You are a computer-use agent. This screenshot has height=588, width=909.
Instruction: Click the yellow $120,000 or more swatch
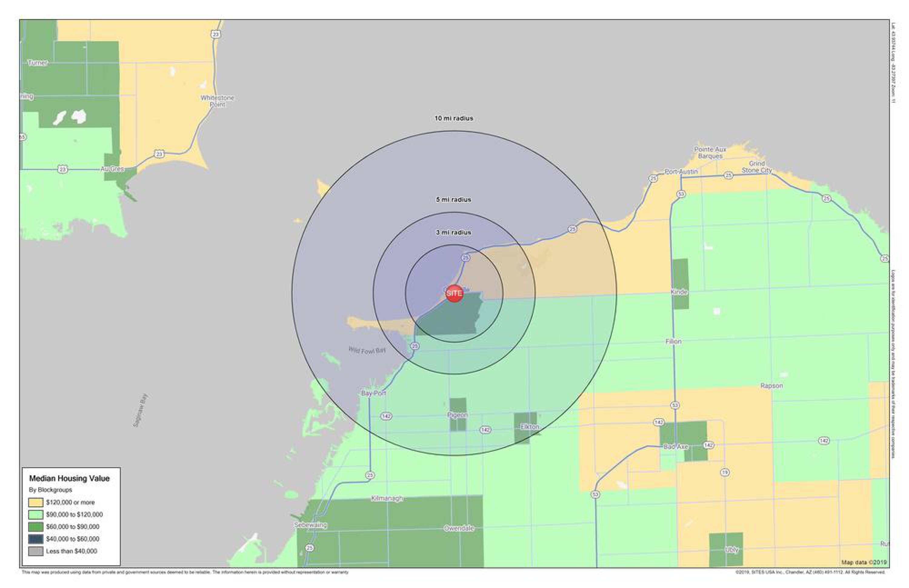coord(35,503)
